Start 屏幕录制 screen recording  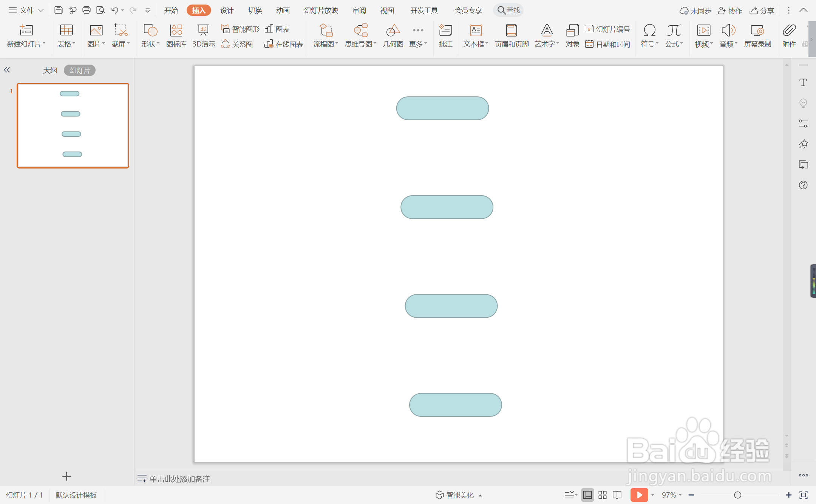pyautogui.click(x=757, y=36)
